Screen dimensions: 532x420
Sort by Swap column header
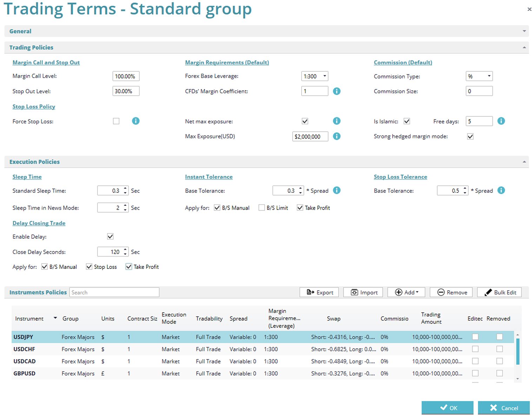333,318
